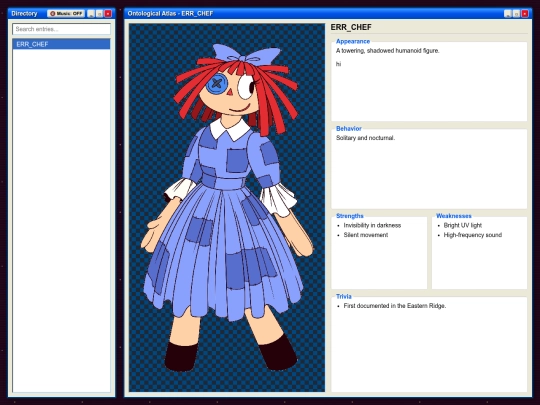The height and width of the screenshot is (405, 540).
Task: Close the Directory window
Action: click(108, 13)
